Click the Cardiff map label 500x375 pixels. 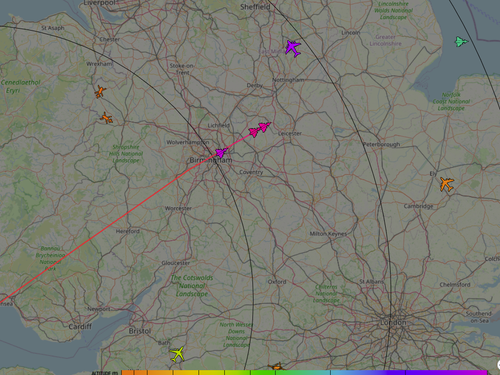click(x=80, y=327)
